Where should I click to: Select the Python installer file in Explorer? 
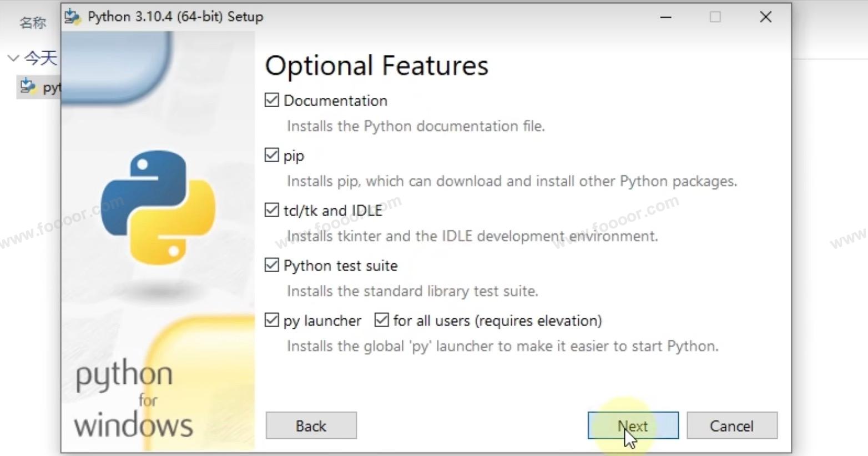39,87
